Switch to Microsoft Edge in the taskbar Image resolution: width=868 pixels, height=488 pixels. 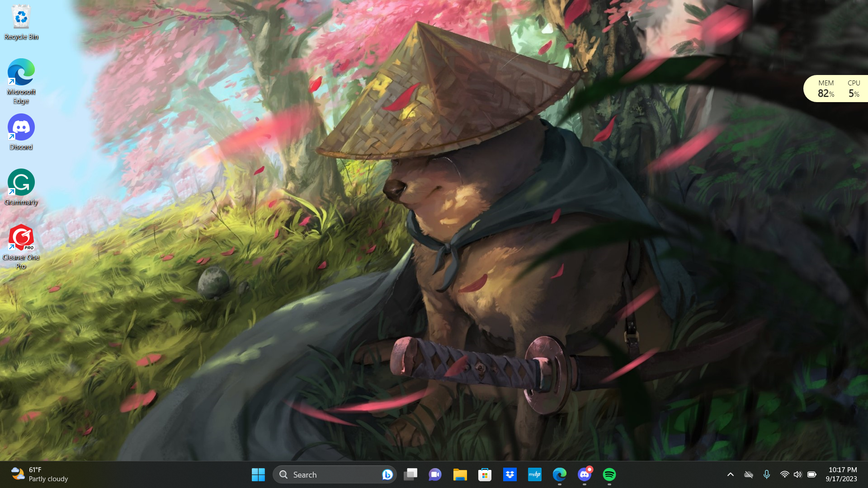[560, 474]
